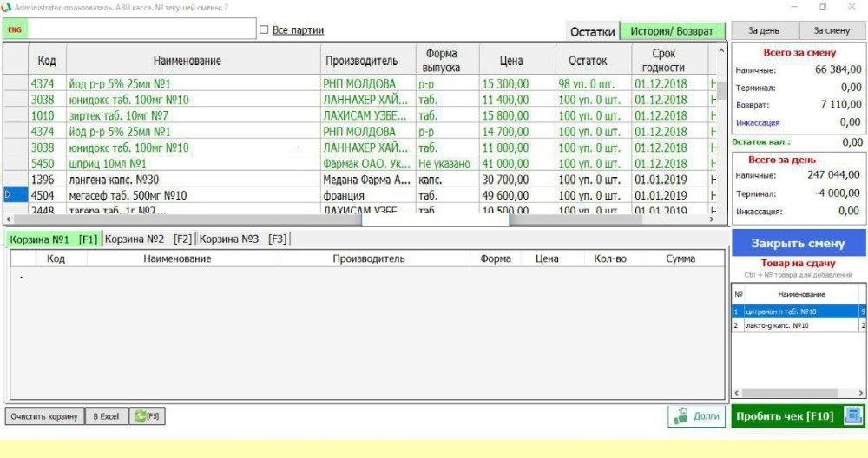868x458 pixels.
Task: Select row шприц 10мл №1
Action: (x=360, y=164)
